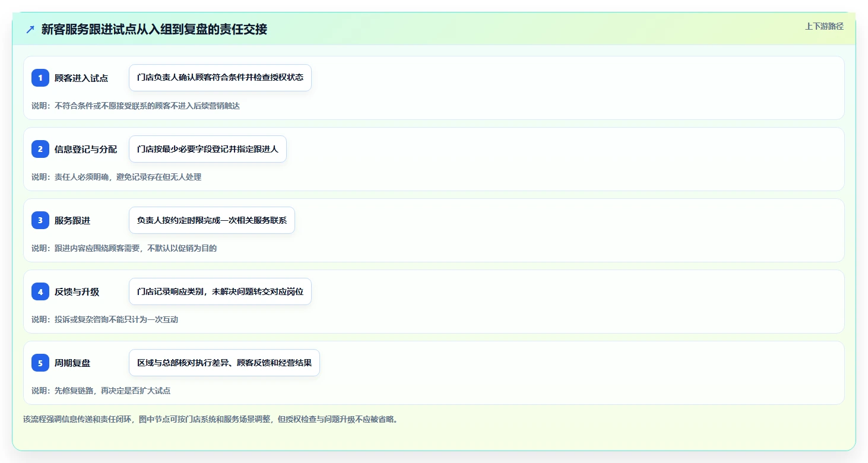This screenshot has height=463, width=868.
Task: Click the arrow icon beside the flow title
Action: [30, 29]
